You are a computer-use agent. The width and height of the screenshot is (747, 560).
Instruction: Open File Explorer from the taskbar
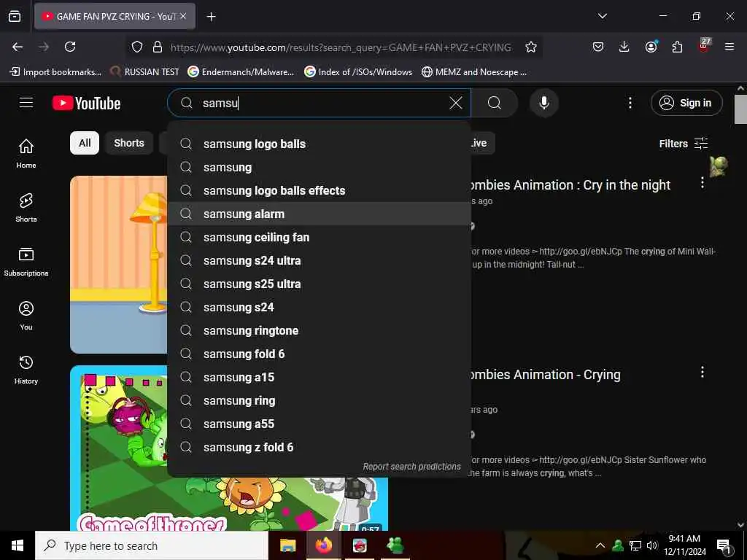click(x=287, y=545)
